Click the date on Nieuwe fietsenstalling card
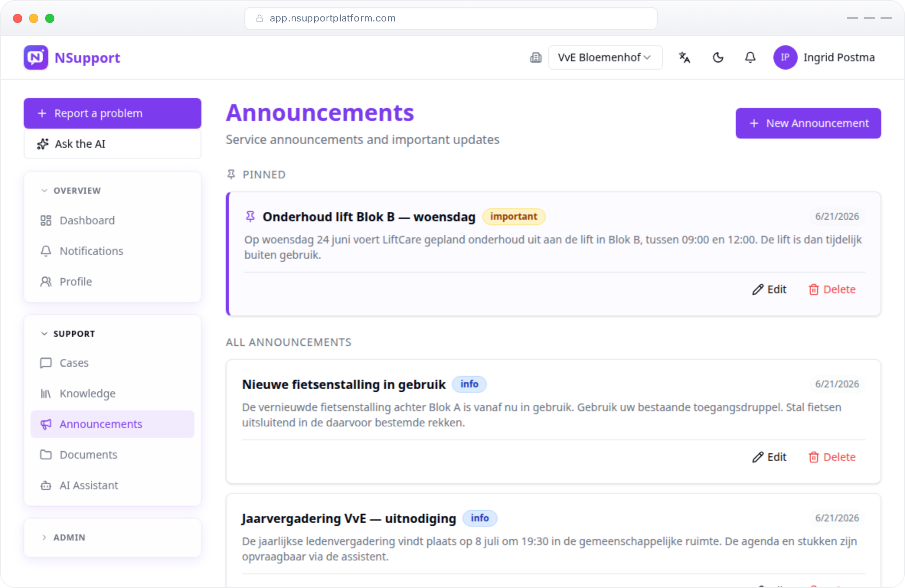The height and width of the screenshot is (588, 905). (x=837, y=384)
